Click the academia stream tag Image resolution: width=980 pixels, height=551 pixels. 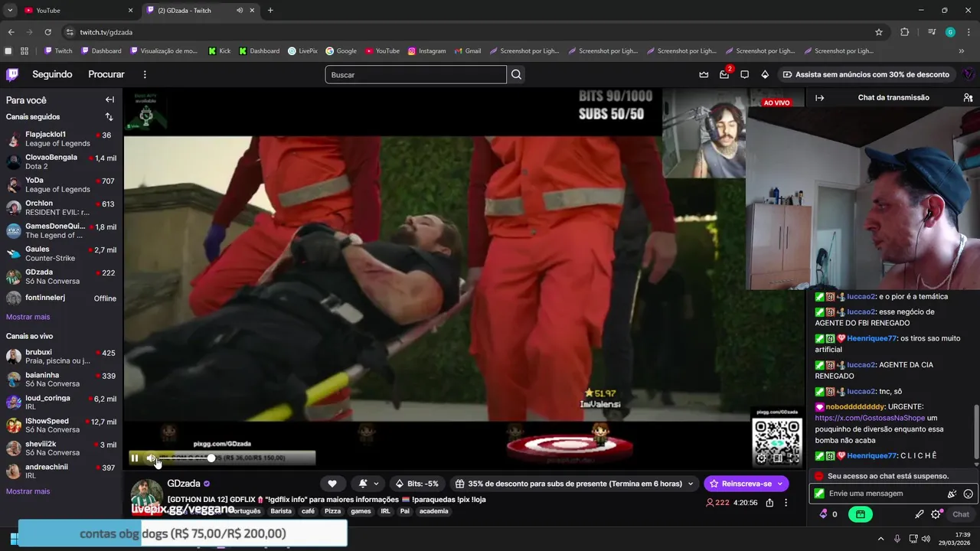(434, 511)
